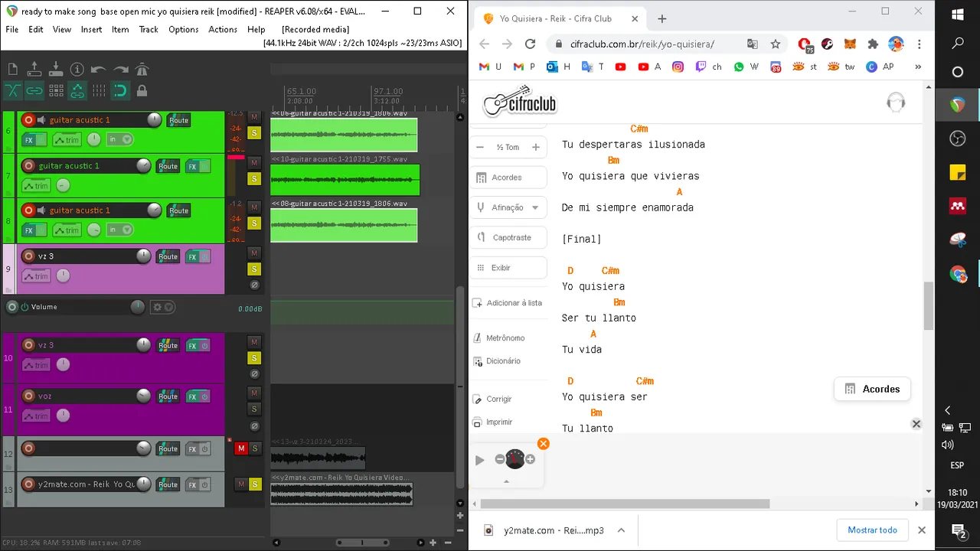Toggle ripple editing grid icon in REAPER
The width and height of the screenshot is (980, 551).
click(56, 91)
